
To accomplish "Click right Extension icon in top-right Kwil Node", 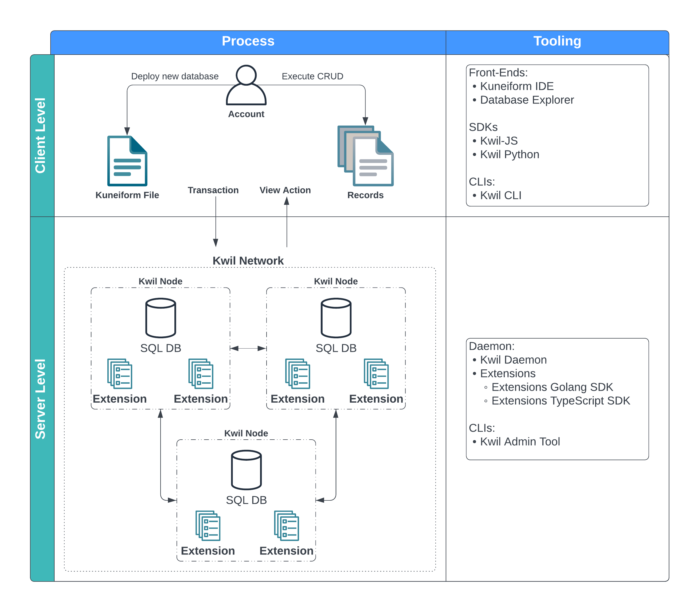I will [x=376, y=374].
